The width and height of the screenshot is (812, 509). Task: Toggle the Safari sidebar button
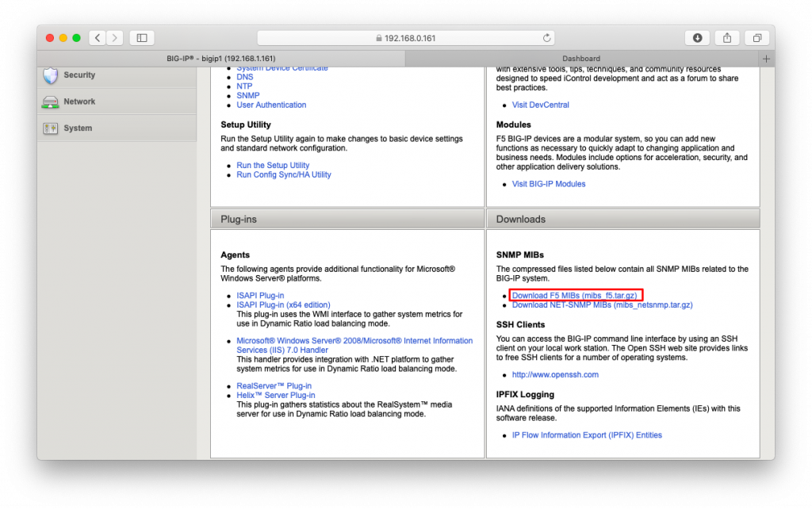click(x=142, y=38)
